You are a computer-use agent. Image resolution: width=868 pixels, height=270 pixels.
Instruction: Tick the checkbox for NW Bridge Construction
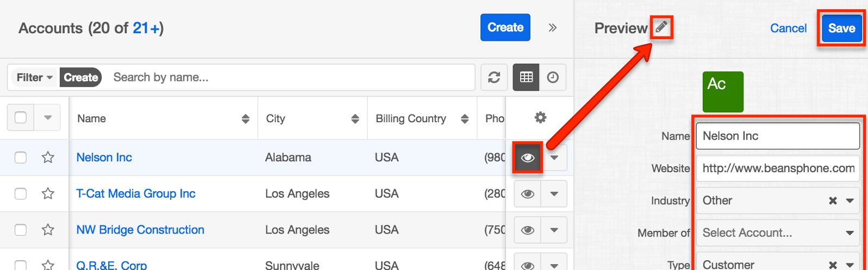click(21, 230)
